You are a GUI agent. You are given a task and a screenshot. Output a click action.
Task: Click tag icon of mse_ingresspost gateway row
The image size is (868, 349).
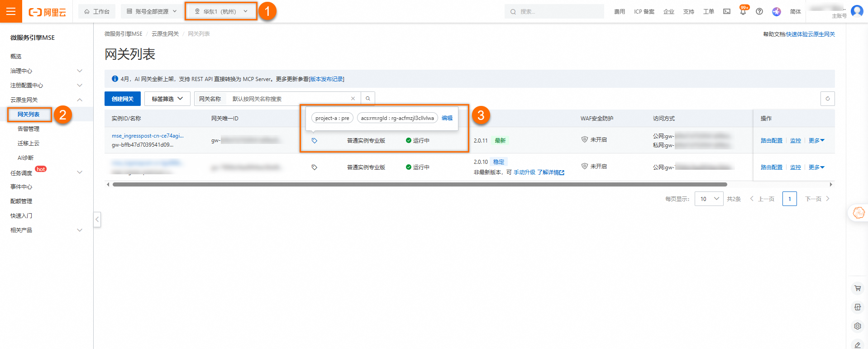click(315, 141)
